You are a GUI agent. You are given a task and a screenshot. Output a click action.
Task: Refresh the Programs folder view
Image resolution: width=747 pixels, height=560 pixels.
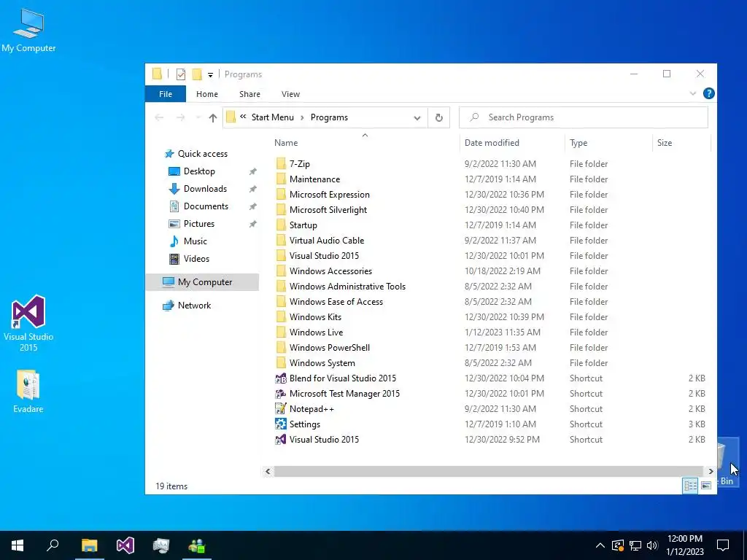click(x=438, y=117)
